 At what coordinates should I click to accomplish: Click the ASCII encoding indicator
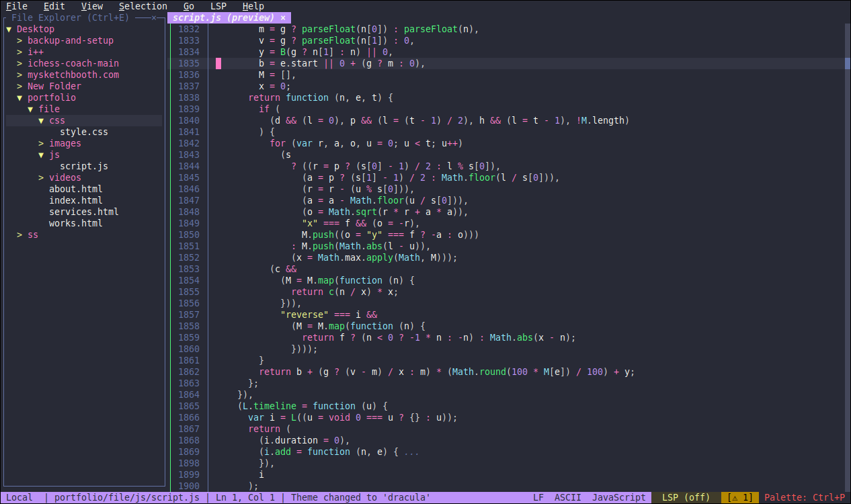[568, 498]
